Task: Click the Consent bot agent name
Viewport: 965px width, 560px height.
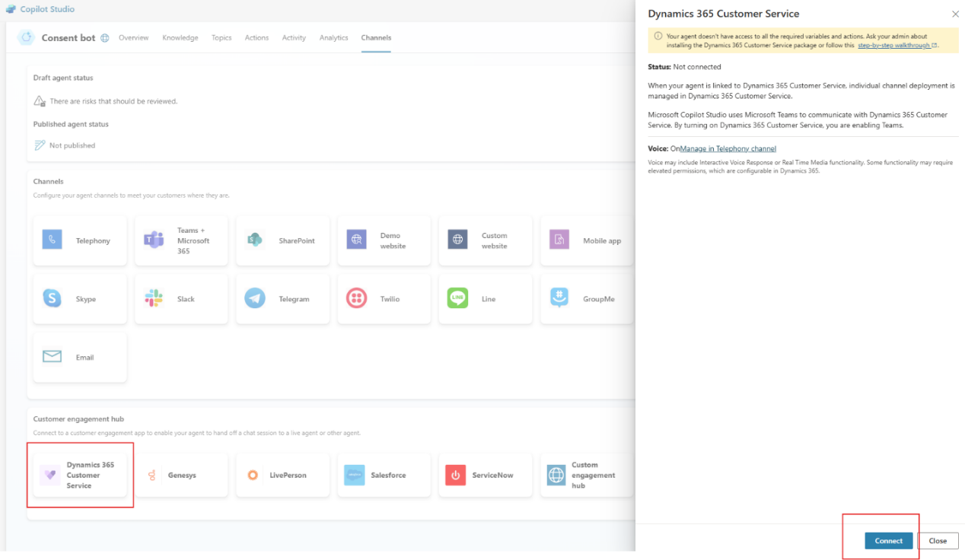Action: pos(68,38)
